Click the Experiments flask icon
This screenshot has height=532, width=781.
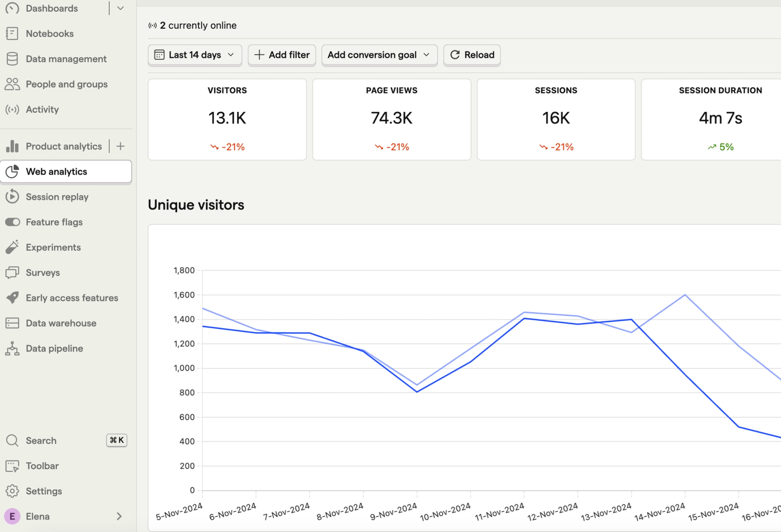coord(12,247)
